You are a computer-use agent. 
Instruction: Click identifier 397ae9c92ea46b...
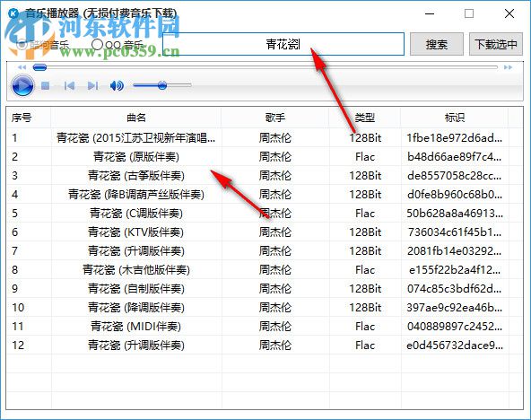[455, 308]
